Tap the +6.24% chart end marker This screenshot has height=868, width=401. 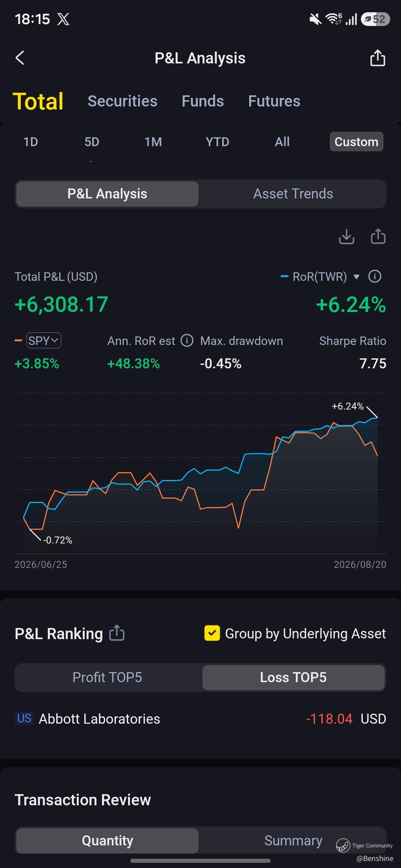pyautogui.click(x=348, y=406)
